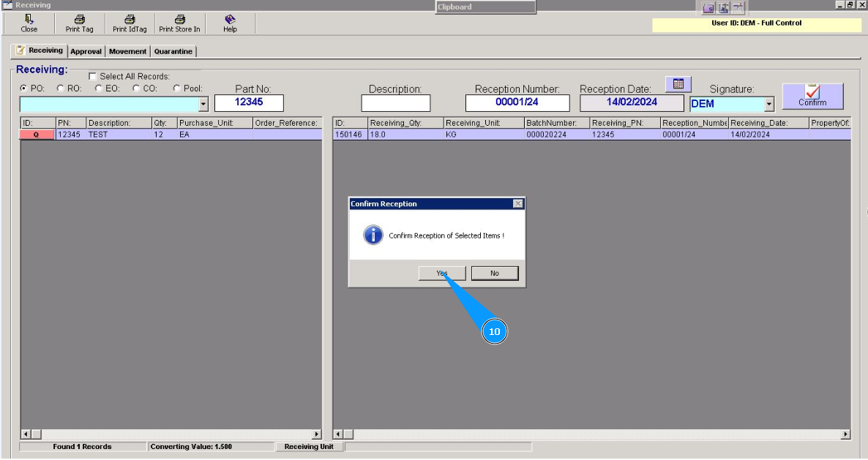Switch to the Approval tab
Viewport: 868px width, 460px height.
[x=86, y=51]
